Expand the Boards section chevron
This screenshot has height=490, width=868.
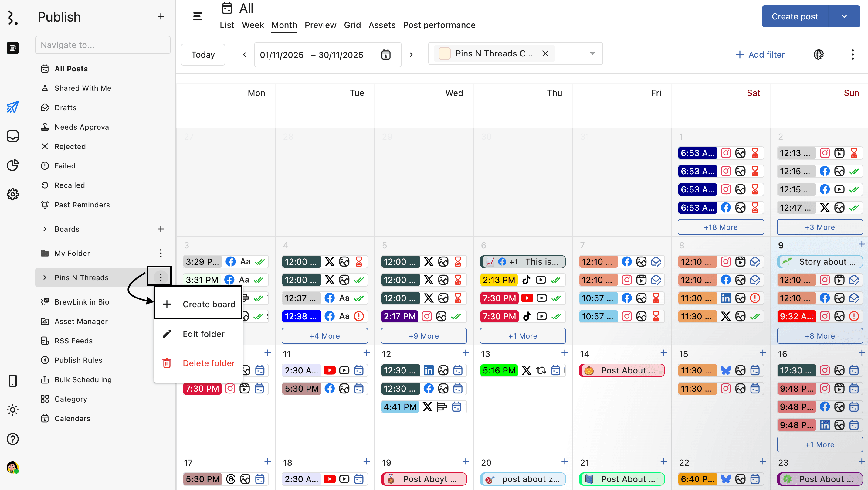click(45, 229)
